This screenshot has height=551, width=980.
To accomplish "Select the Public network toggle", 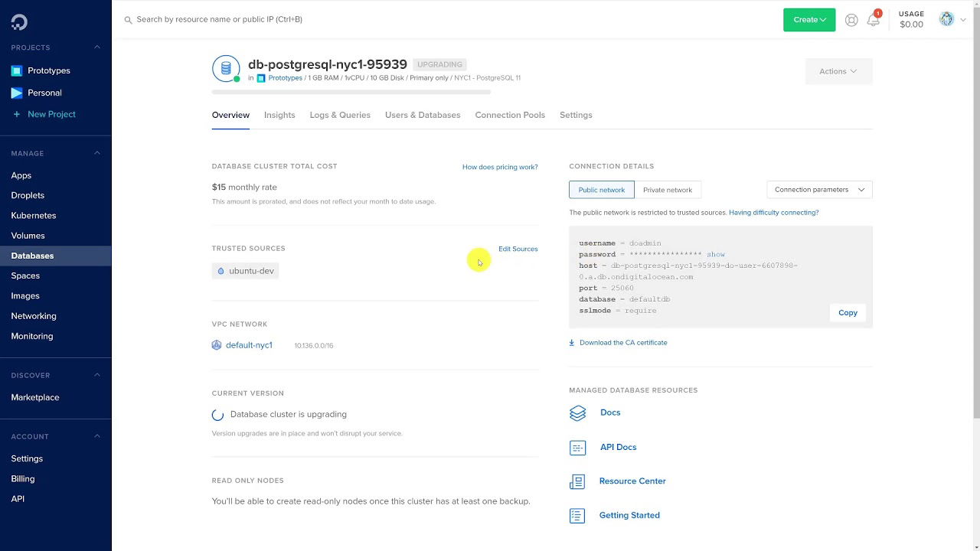I will pyautogui.click(x=601, y=190).
